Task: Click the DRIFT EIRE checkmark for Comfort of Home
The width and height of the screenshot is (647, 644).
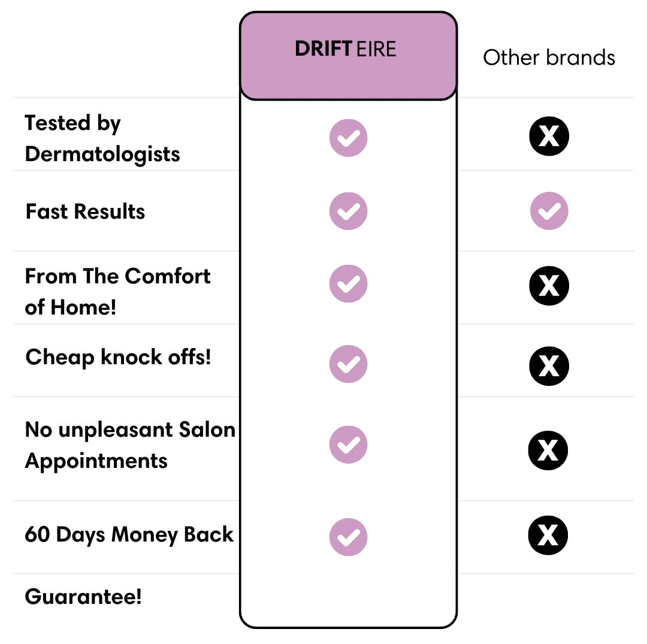Action: coord(348,284)
